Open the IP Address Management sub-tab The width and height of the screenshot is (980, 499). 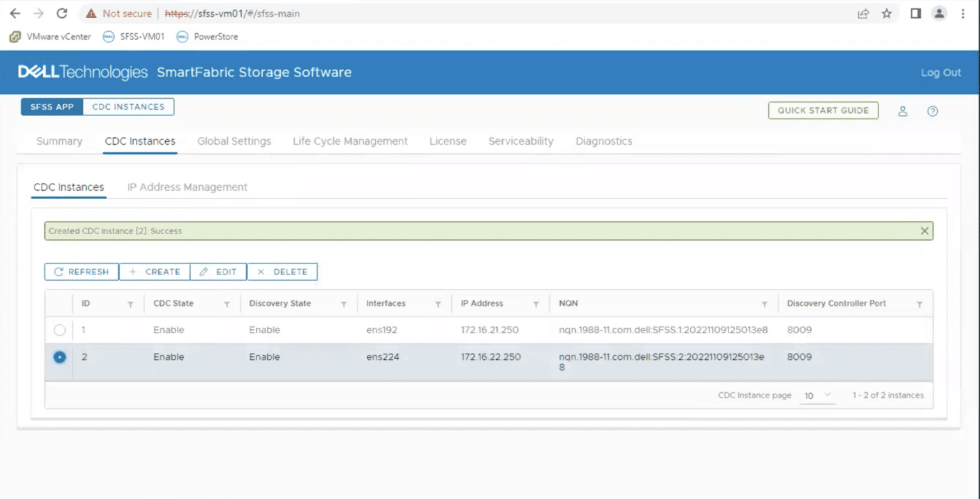(188, 187)
